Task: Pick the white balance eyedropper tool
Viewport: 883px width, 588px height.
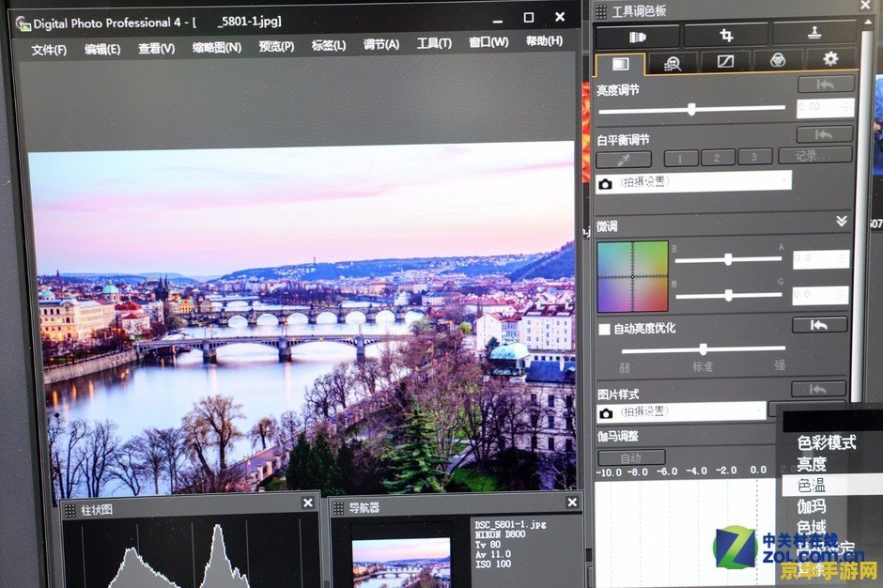Action: pos(623,159)
